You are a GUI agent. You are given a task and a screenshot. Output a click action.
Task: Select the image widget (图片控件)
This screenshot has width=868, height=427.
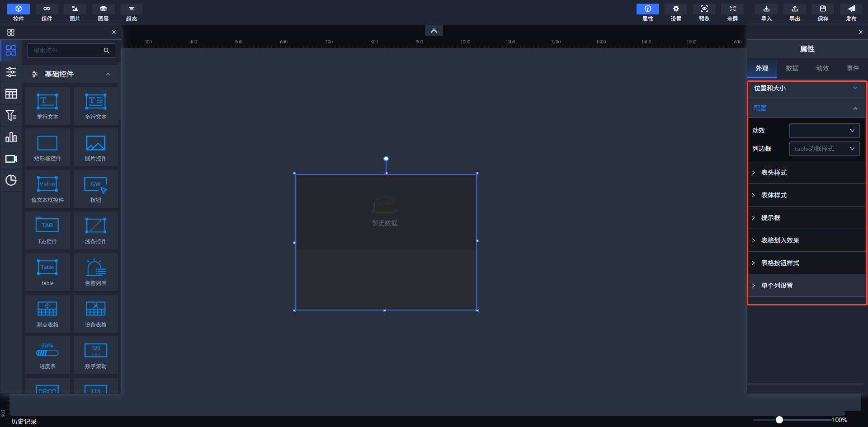[95, 147]
